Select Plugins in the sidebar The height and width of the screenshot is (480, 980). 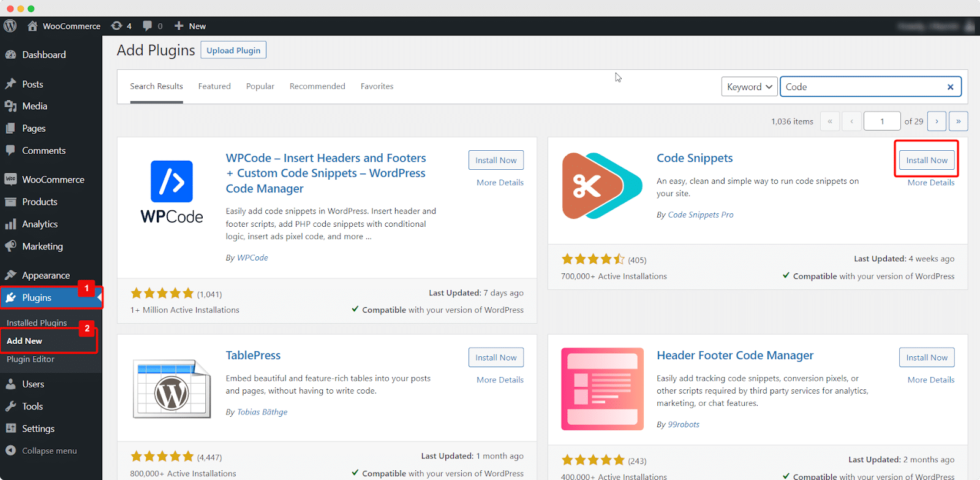click(51, 297)
